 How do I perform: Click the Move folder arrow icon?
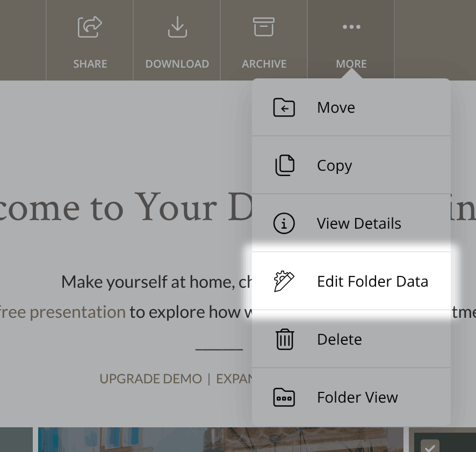click(x=284, y=107)
